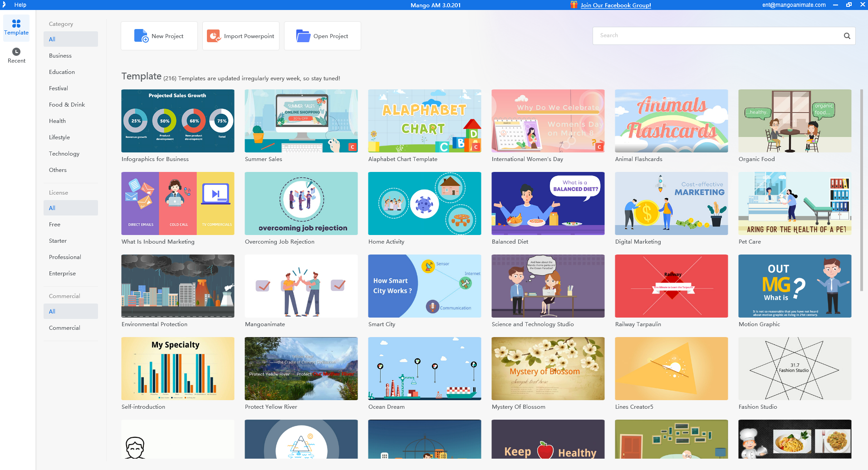Open Join Our Facebook Group link
This screenshot has width=868, height=470.
click(616, 5)
